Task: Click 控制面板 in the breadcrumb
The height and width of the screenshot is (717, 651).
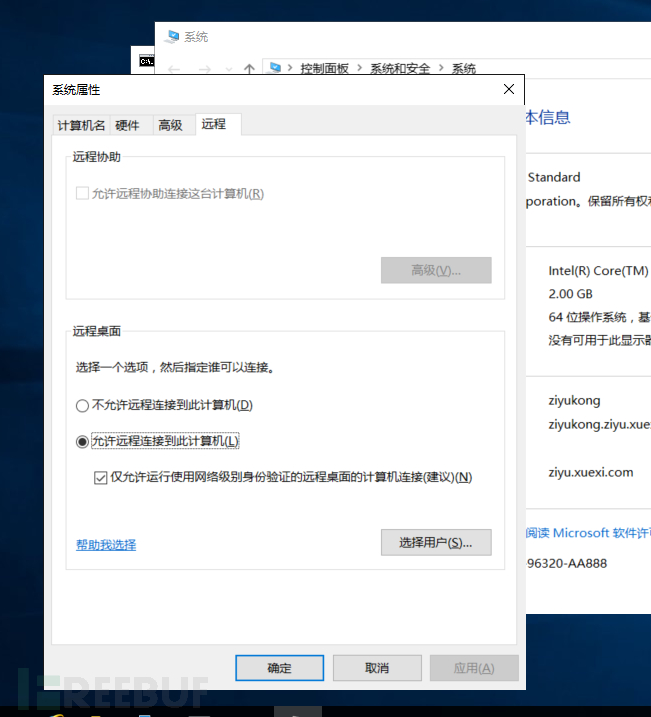Action: (x=325, y=69)
